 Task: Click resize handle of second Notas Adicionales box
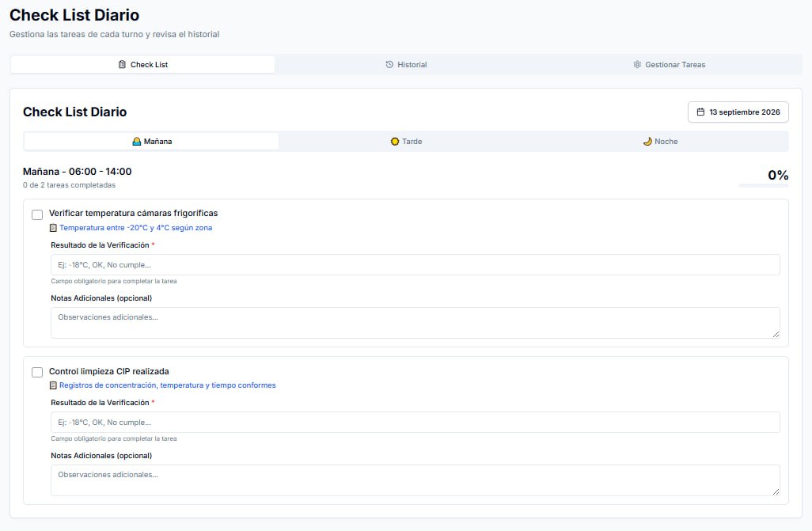(x=776, y=491)
